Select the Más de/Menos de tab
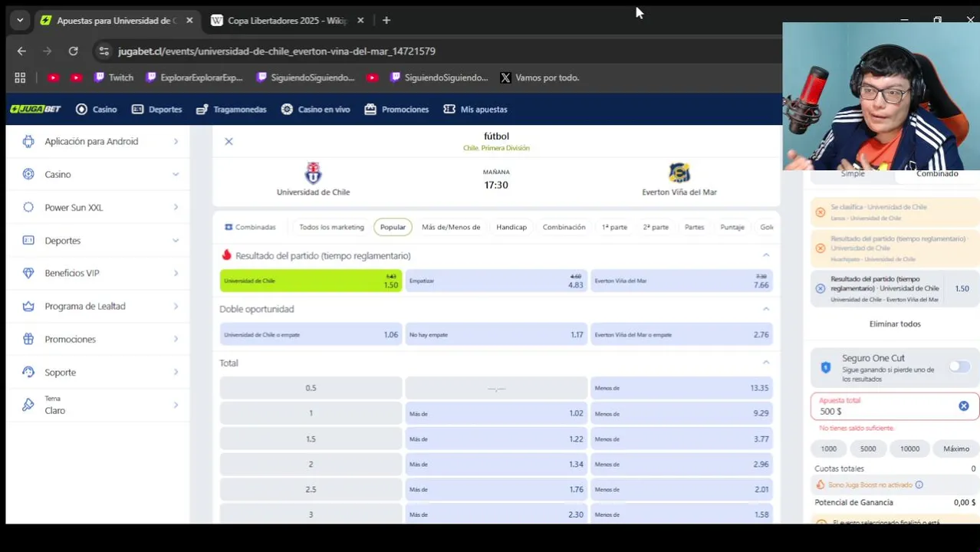The image size is (980, 552). point(451,227)
